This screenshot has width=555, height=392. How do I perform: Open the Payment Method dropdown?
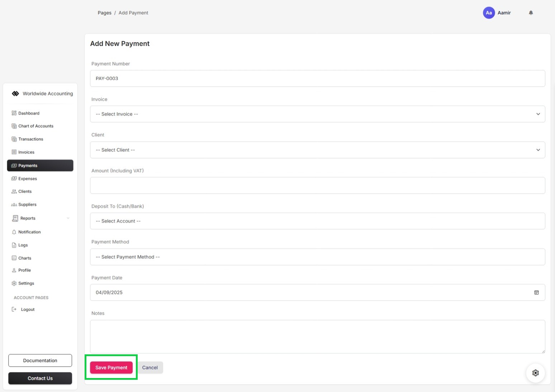317,257
